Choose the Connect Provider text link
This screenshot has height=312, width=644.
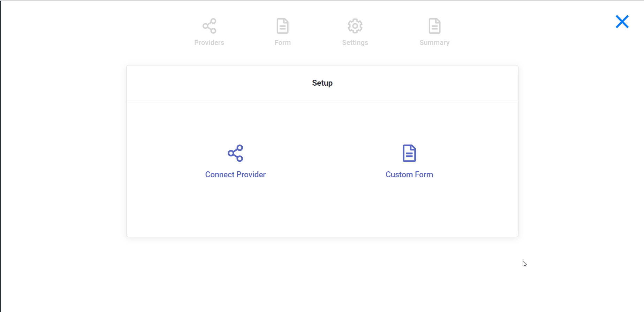coord(235,174)
